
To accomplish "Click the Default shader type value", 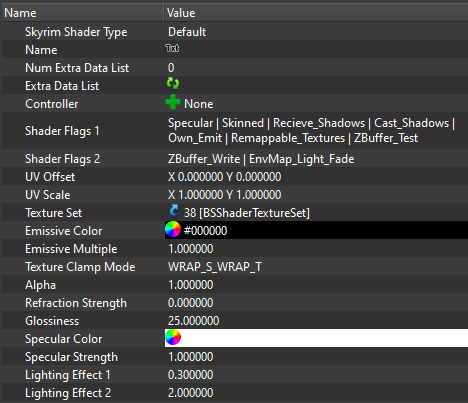I will (x=187, y=32).
